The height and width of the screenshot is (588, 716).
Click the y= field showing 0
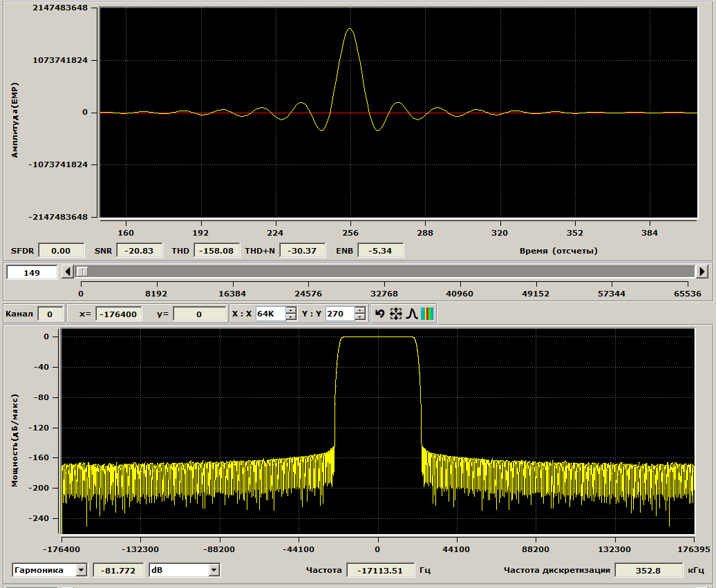(200, 314)
